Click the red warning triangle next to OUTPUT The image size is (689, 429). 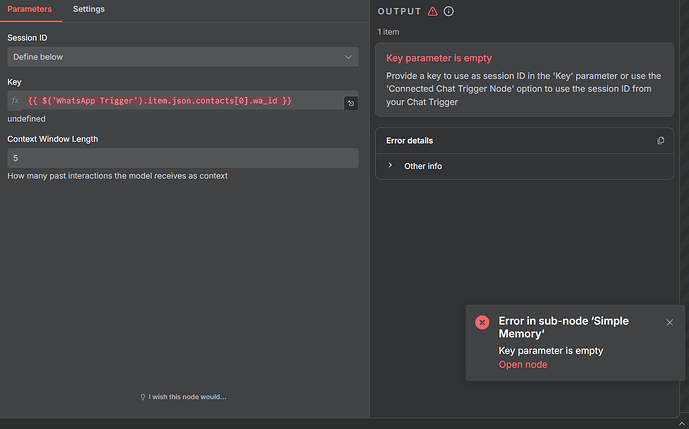pyautogui.click(x=432, y=11)
